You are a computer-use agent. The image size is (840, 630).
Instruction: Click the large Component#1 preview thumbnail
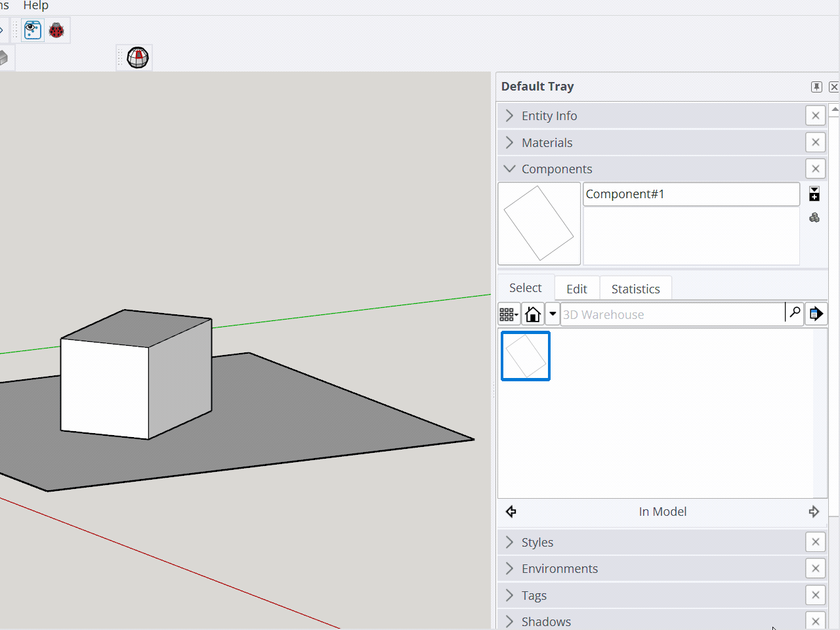click(539, 223)
